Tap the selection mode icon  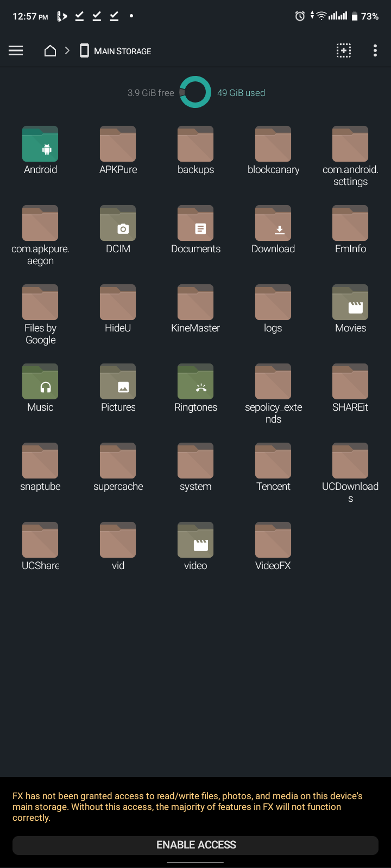pos(344,51)
